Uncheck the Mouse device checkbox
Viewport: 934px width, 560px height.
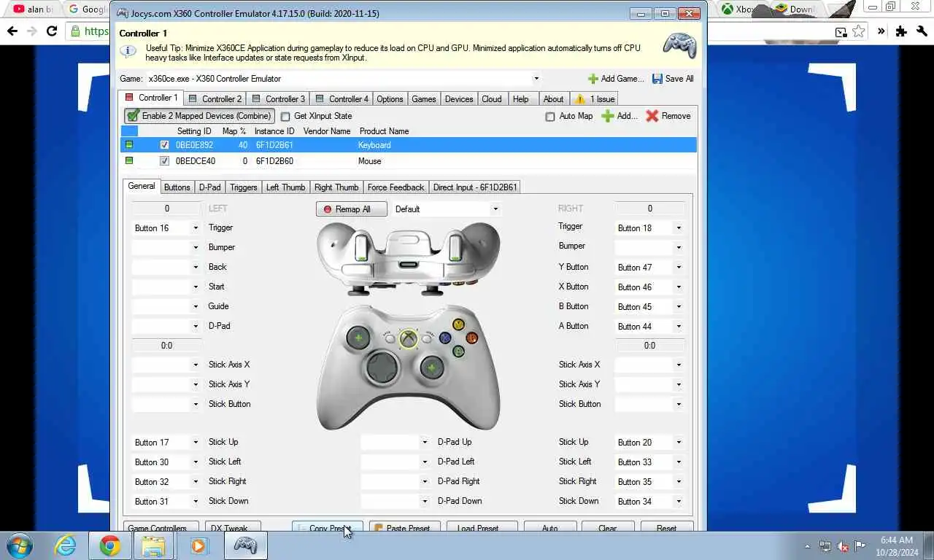click(164, 161)
